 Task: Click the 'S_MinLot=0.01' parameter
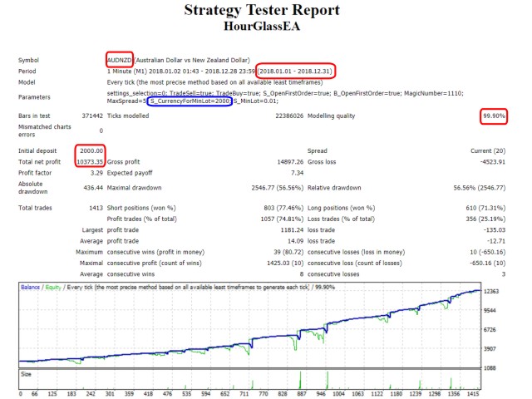point(255,101)
